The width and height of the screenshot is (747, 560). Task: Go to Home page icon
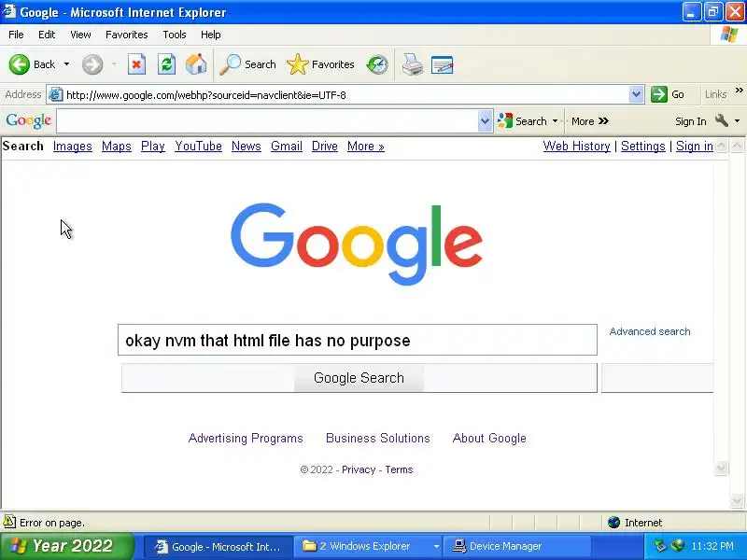pyautogui.click(x=196, y=64)
